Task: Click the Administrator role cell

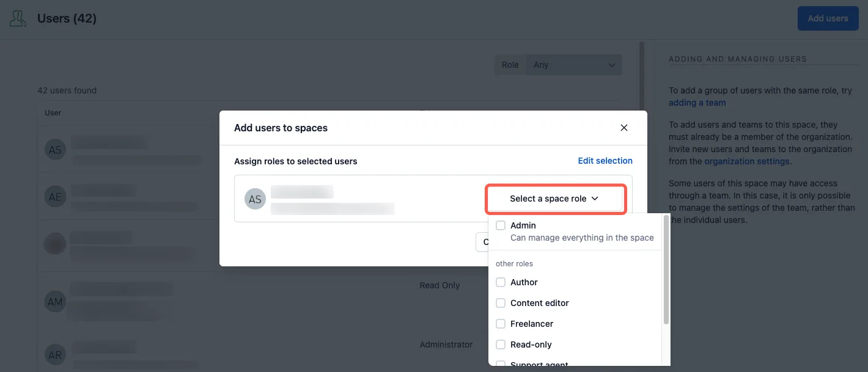Action: click(x=446, y=345)
